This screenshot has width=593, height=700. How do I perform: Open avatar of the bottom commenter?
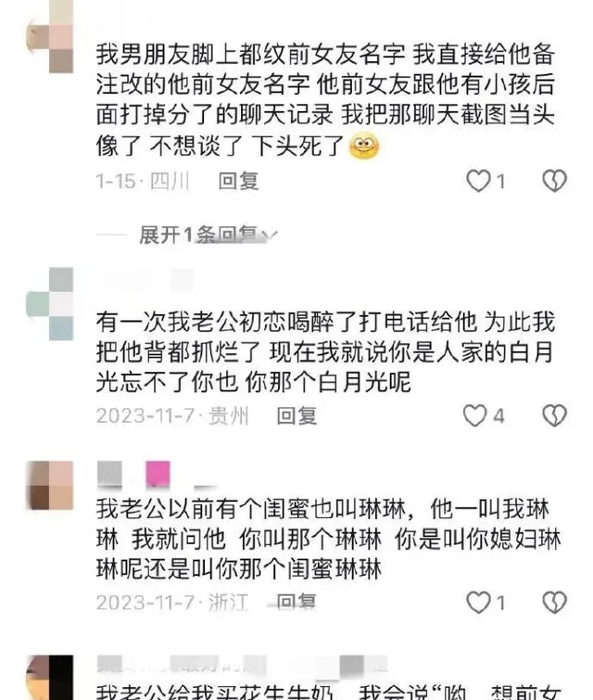pyautogui.click(x=49, y=678)
